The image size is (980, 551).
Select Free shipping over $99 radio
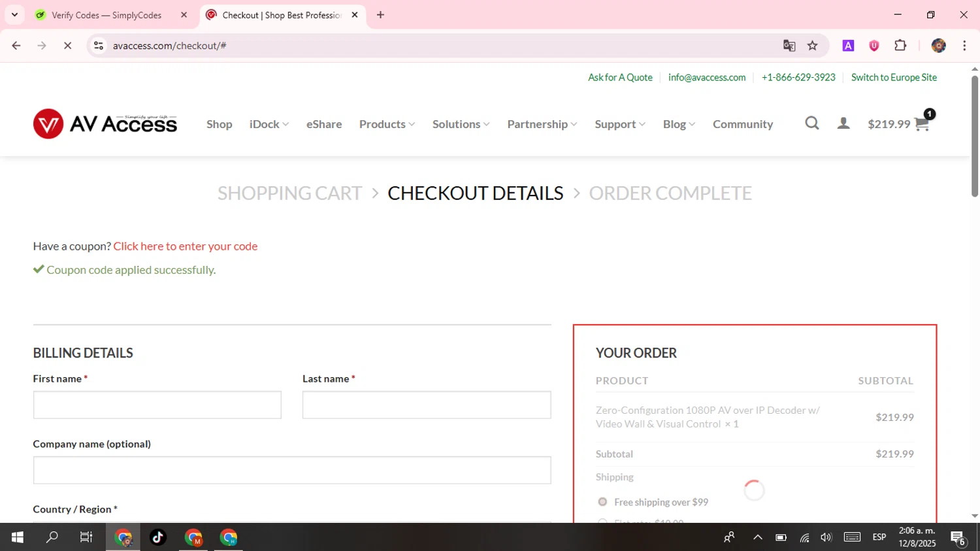click(x=602, y=502)
